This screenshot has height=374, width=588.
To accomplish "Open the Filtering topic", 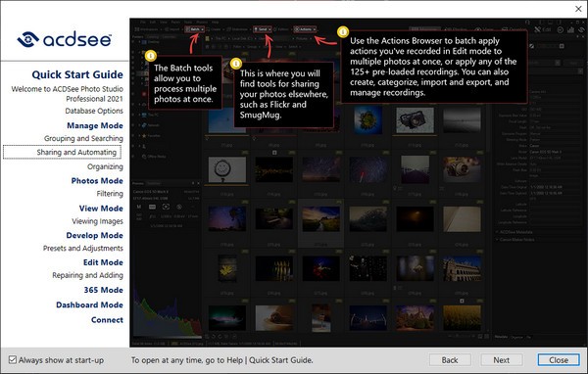I will click(x=110, y=194).
